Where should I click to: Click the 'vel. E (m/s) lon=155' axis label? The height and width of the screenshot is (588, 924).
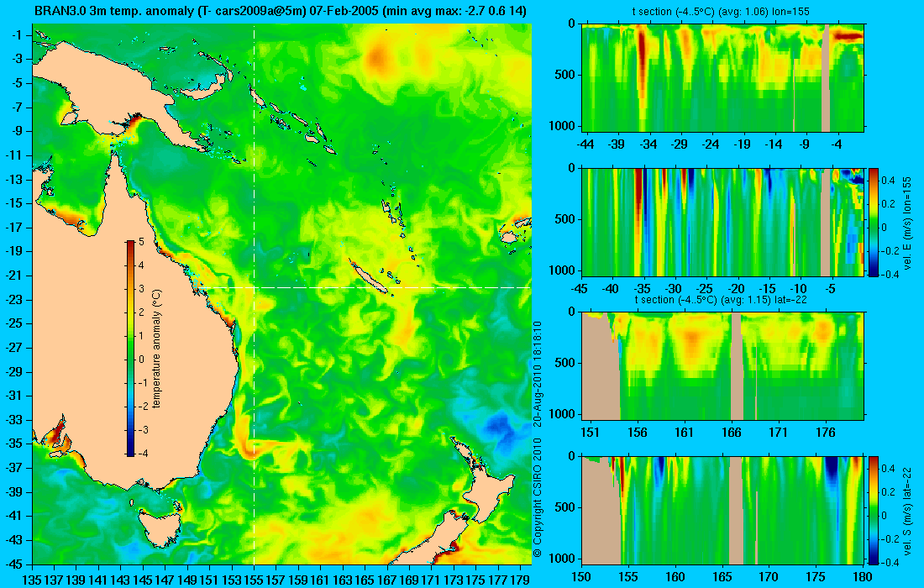click(x=907, y=223)
